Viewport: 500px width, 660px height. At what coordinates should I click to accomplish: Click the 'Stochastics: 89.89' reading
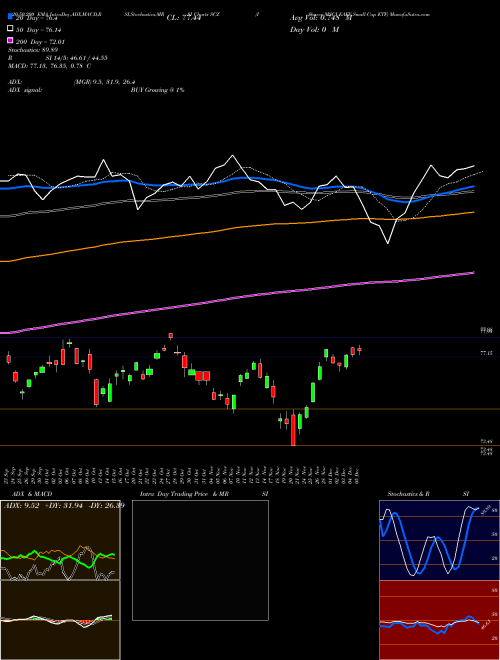pos(33,50)
